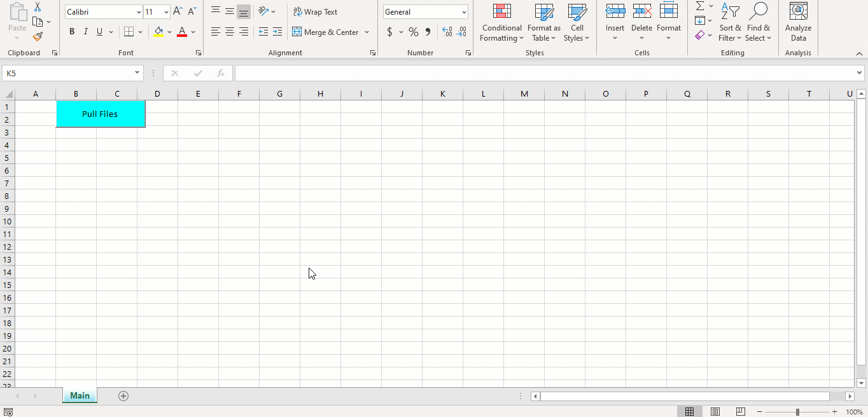This screenshot has height=417, width=868.
Task: Select the Format Painter brush
Action: (38, 37)
